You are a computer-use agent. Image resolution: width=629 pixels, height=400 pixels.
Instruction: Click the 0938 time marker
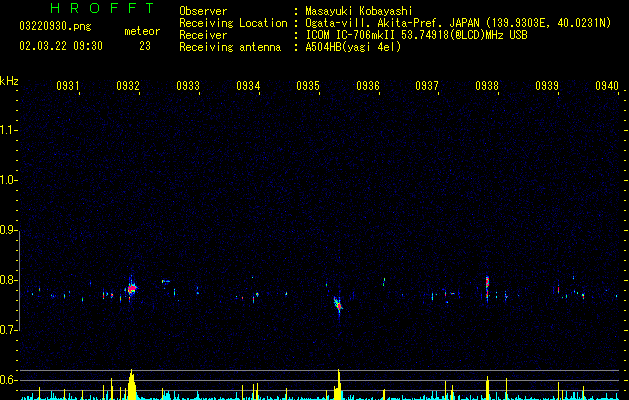click(x=487, y=86)
